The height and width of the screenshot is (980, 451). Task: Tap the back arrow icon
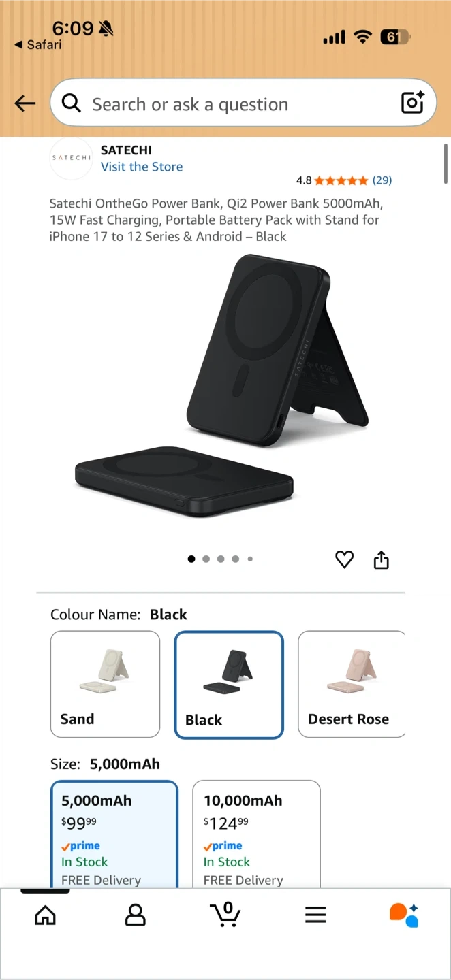click(25, 103)
